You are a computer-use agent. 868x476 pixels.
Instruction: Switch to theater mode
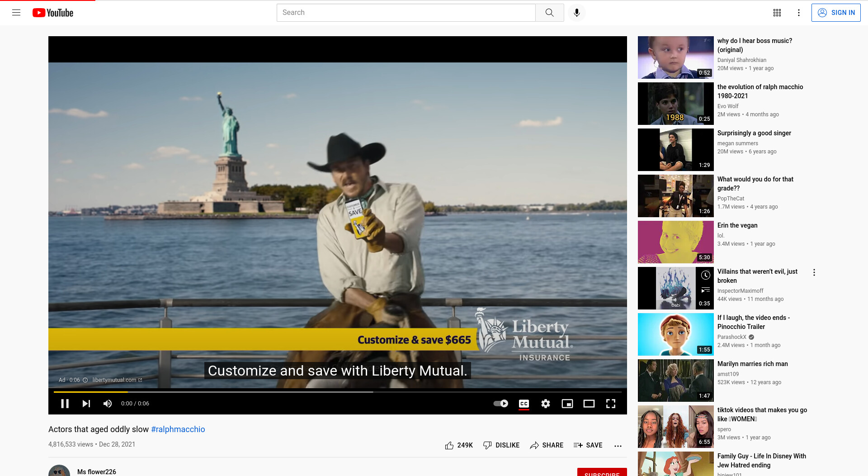click(x=589, y=404)
